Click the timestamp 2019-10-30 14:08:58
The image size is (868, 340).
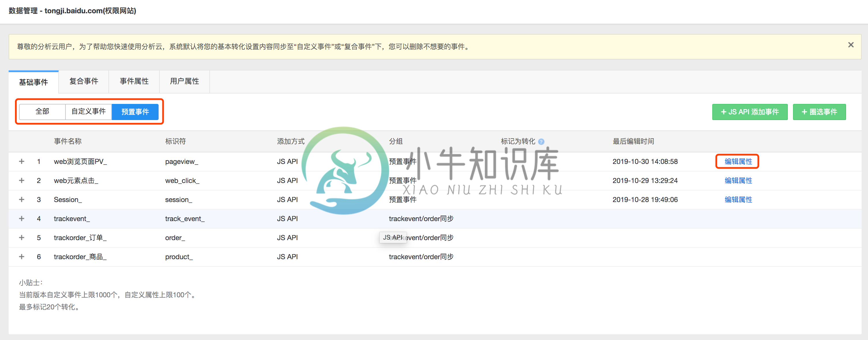(645, 162)
